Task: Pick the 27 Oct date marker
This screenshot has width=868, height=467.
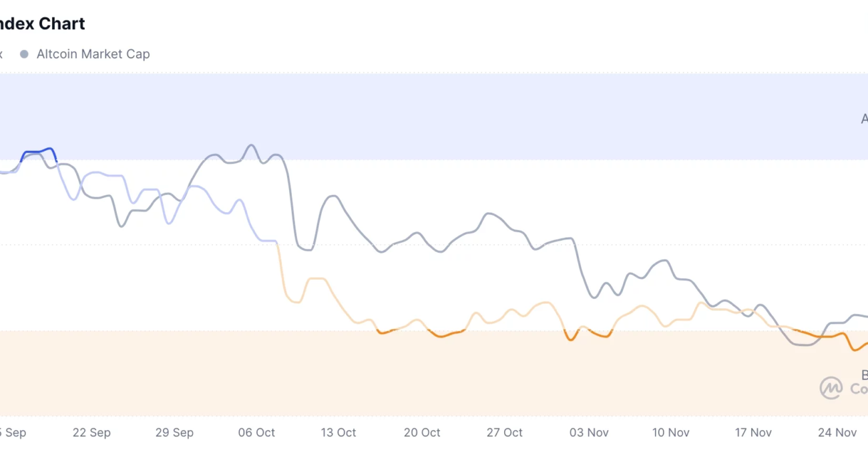Action: pyautogui.click(x=504, y=432)
